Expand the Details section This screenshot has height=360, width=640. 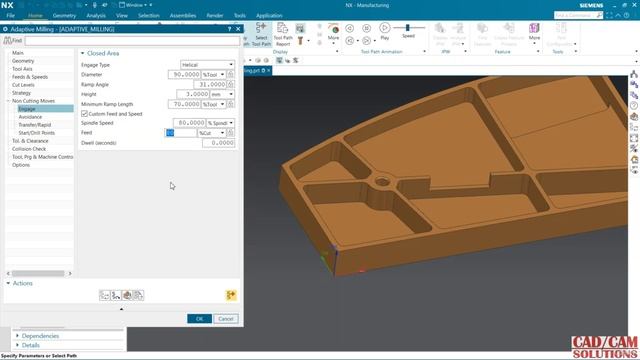pyautogui.click(x=17, y=345)
